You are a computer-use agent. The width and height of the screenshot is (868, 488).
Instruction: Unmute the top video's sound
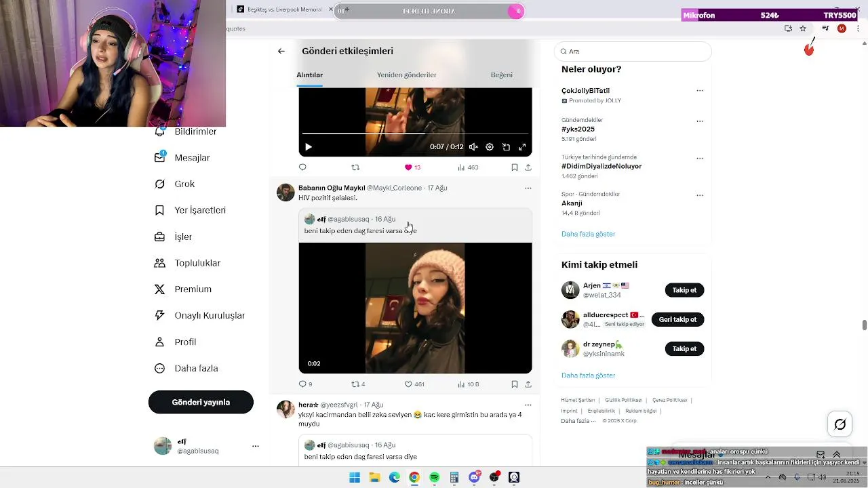(473, 147)
